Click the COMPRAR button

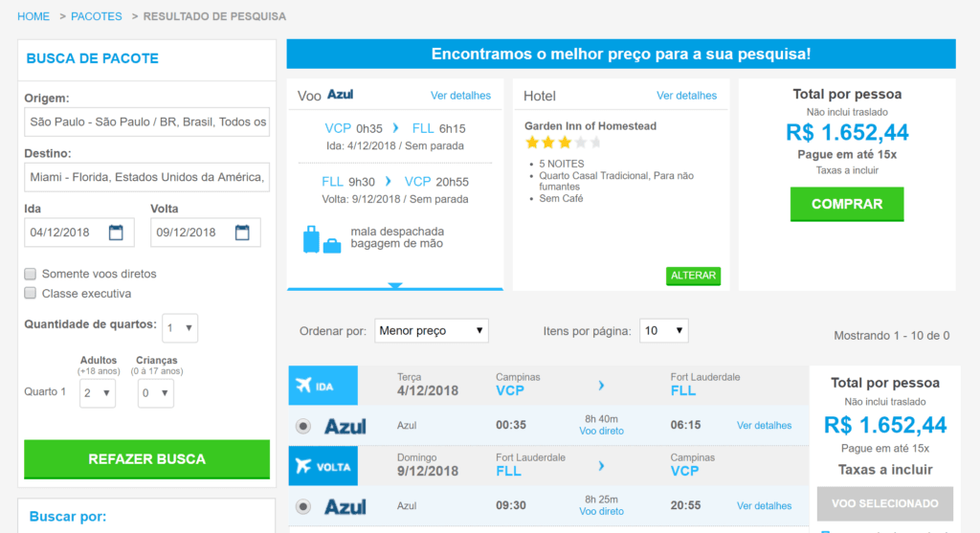click(847, 205)
